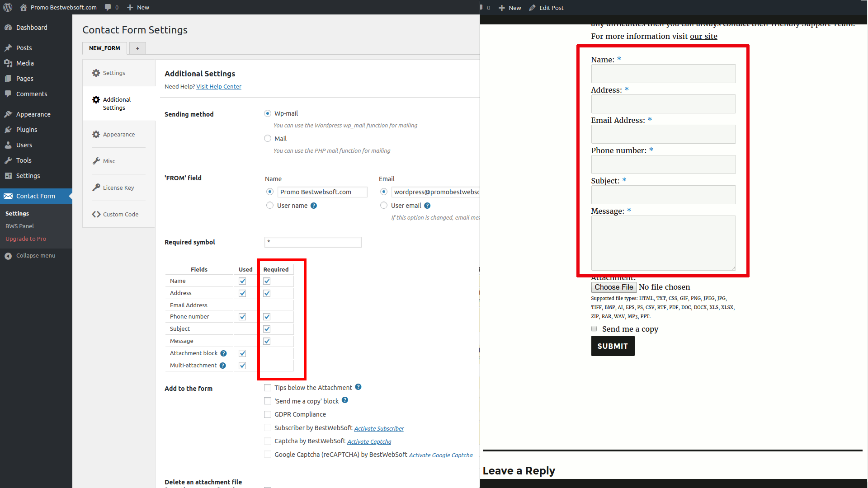Click Choose File attachment button

click(x=614, y=287)
